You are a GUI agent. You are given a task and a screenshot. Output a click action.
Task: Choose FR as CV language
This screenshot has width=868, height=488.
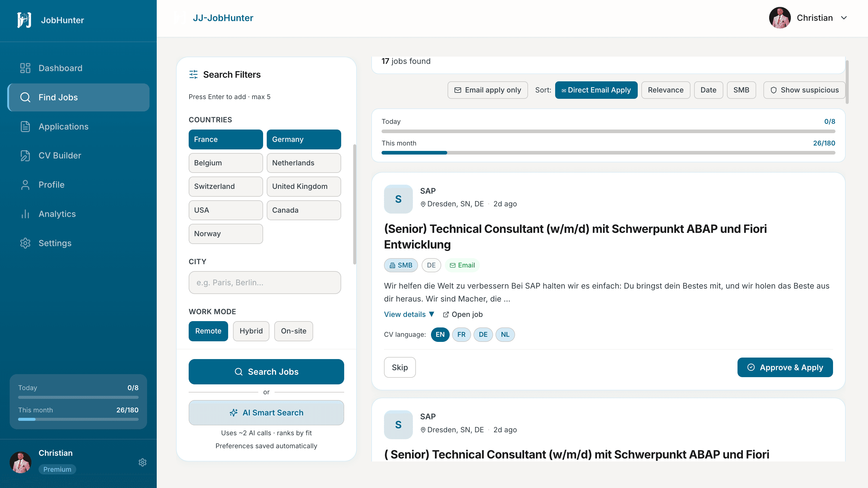(461, 334)
